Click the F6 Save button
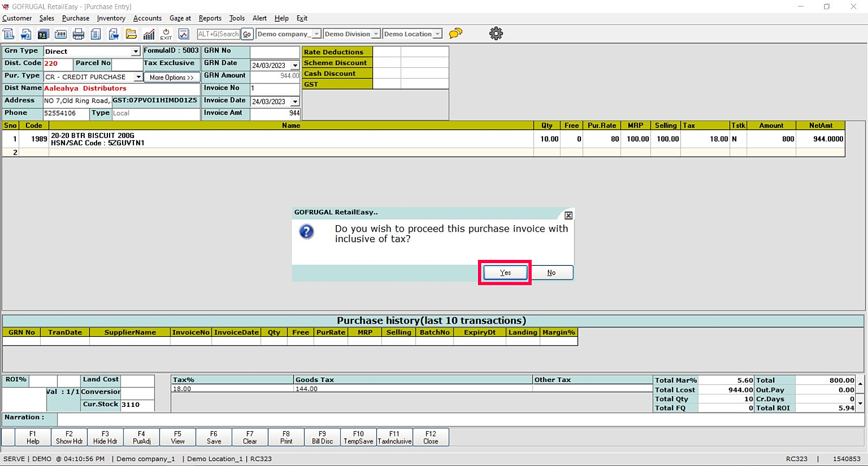This screenshot has height=466, width=868. click(214, 437)
